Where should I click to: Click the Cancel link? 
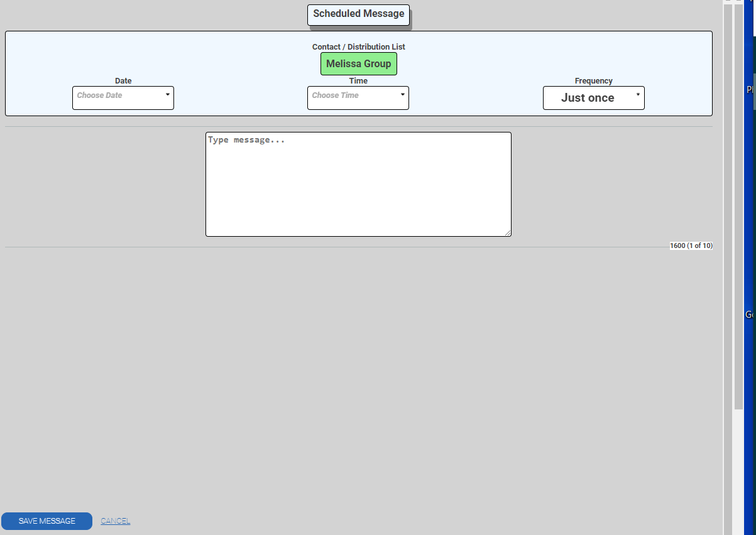[116, 521]
